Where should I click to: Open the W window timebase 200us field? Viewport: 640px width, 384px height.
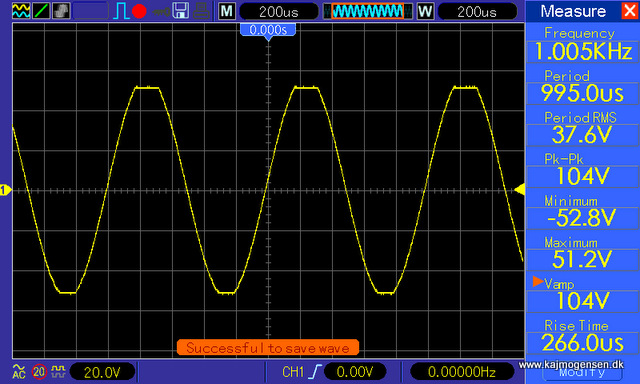coord(477,11)
